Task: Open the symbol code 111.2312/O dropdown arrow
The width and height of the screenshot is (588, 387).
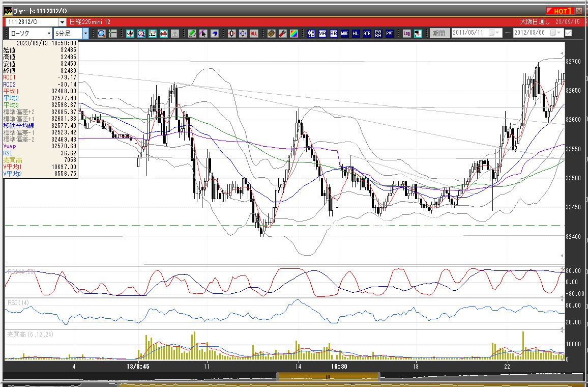Action: click(62, 22)
